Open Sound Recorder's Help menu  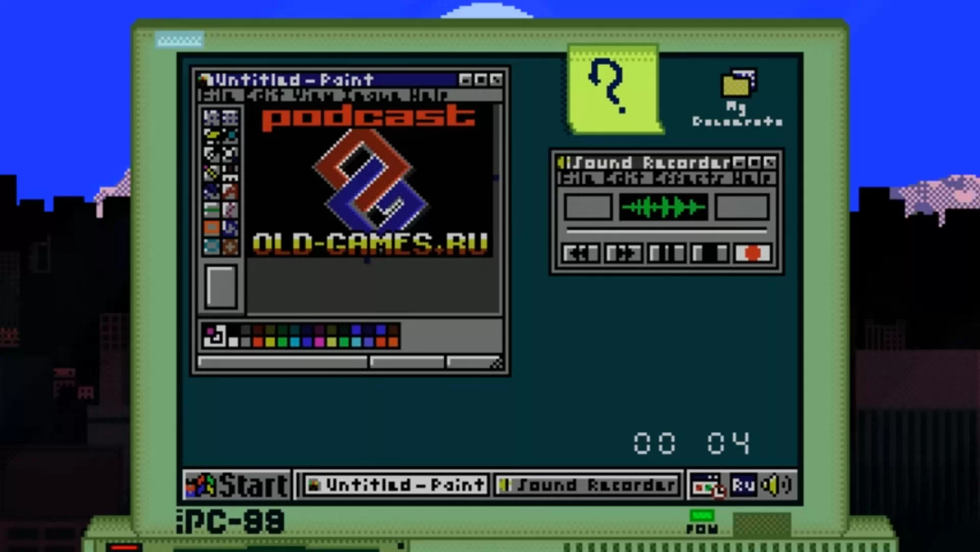[x=754, y=178]
